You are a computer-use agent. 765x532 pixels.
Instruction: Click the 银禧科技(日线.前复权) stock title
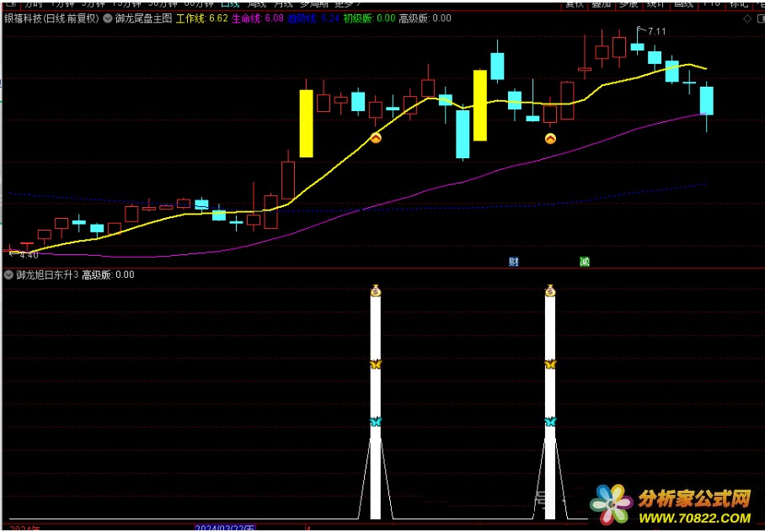click(x=51, y=19)
